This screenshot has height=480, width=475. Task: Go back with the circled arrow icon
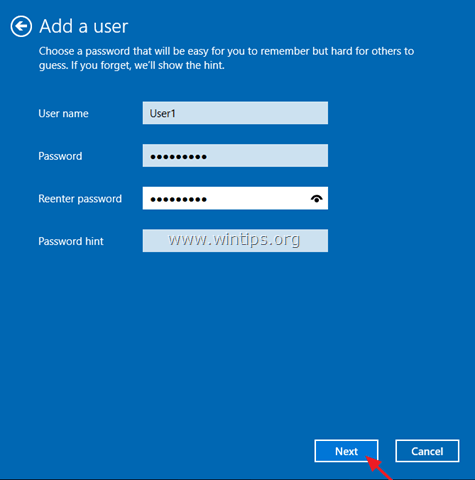pyautogui.click(x=21, y=26)
